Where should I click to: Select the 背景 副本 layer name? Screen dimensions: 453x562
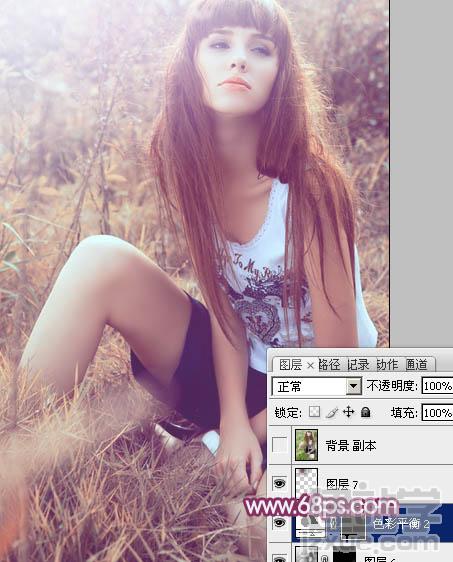coord(351,446)
